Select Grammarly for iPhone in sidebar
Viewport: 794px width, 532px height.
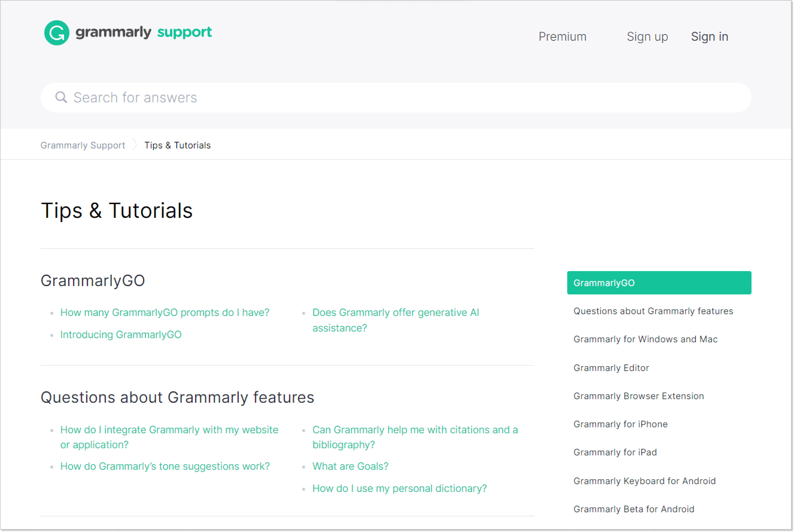tap(620, 424)
